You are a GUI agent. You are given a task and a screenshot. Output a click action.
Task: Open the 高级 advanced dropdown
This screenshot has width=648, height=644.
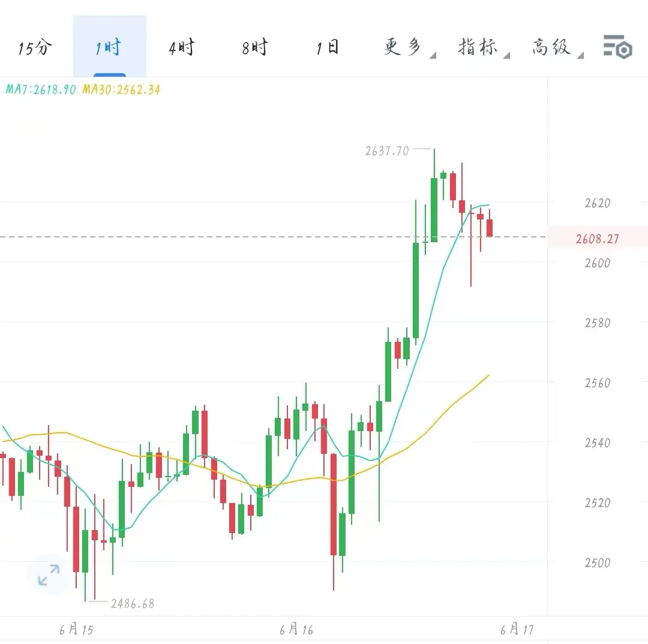(x=557, y=47)
